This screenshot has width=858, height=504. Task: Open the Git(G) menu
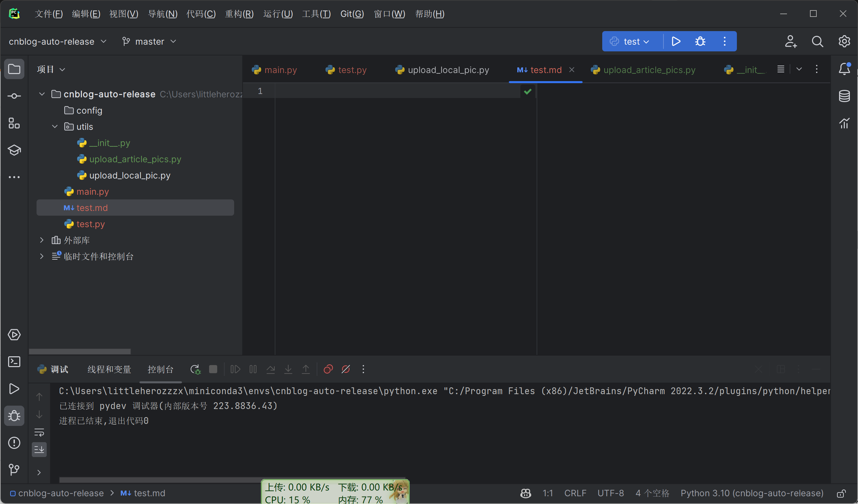352,14
